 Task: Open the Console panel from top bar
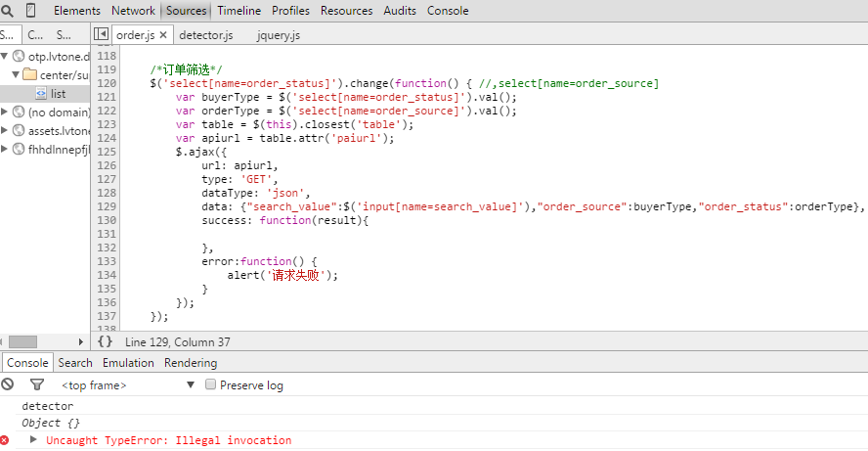point(448,11)
